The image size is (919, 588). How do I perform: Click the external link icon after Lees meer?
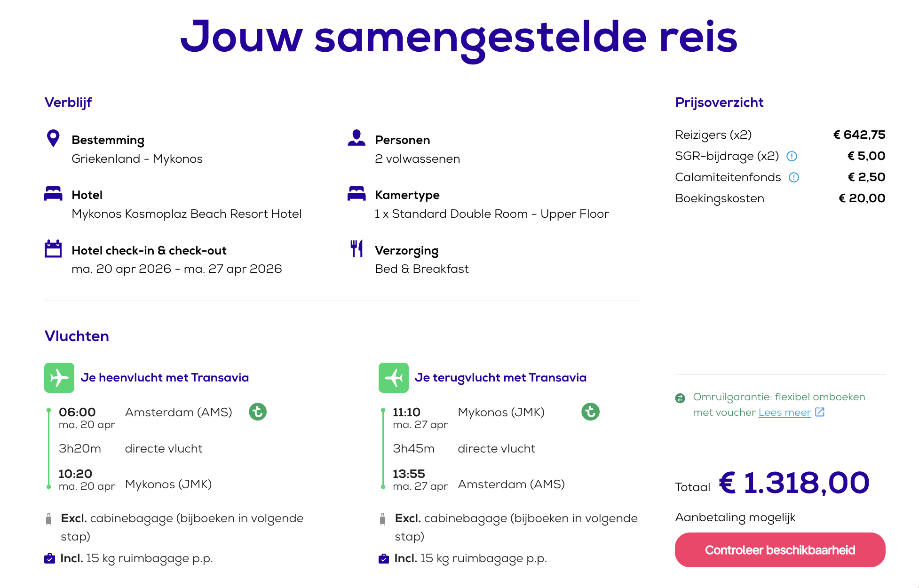(x=820, y=412)
